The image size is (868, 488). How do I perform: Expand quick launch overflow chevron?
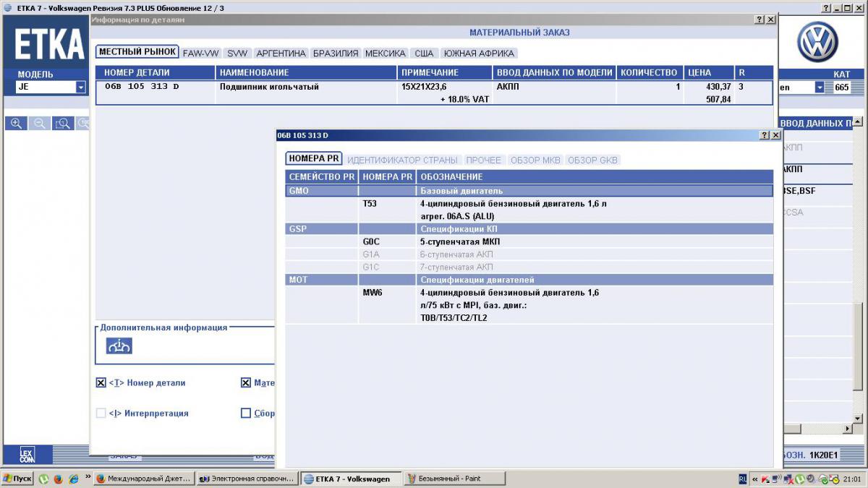(88, 477)
